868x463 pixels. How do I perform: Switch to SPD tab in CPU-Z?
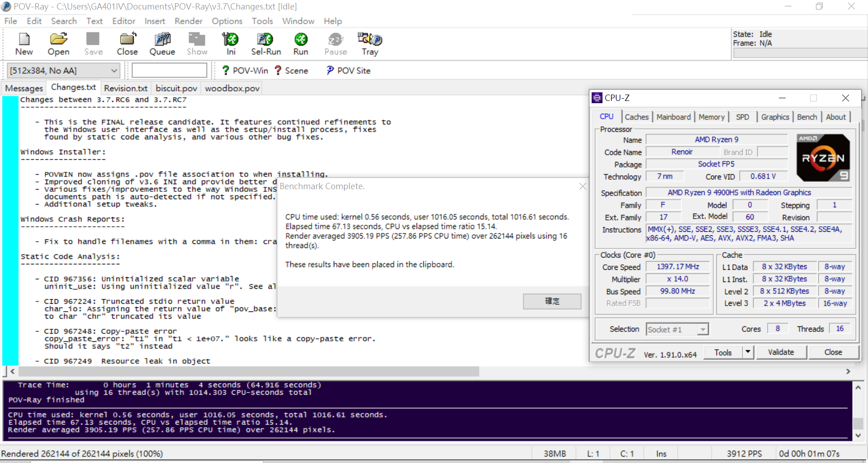tap(742, 117)
